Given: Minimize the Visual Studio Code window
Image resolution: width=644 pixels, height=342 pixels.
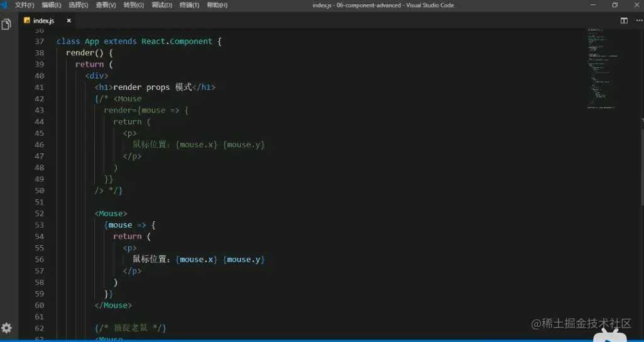Looking at the screenshot, I should [x=593, y=5].
